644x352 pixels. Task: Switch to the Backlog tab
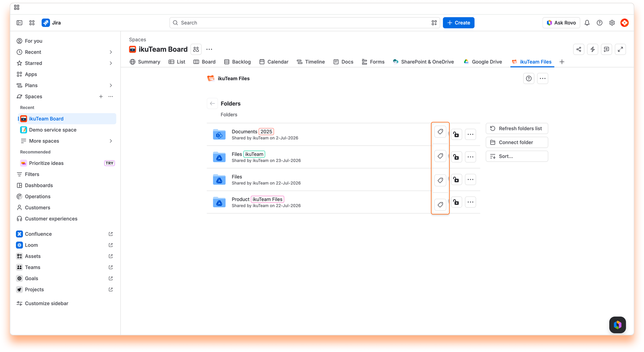point(238,62)
